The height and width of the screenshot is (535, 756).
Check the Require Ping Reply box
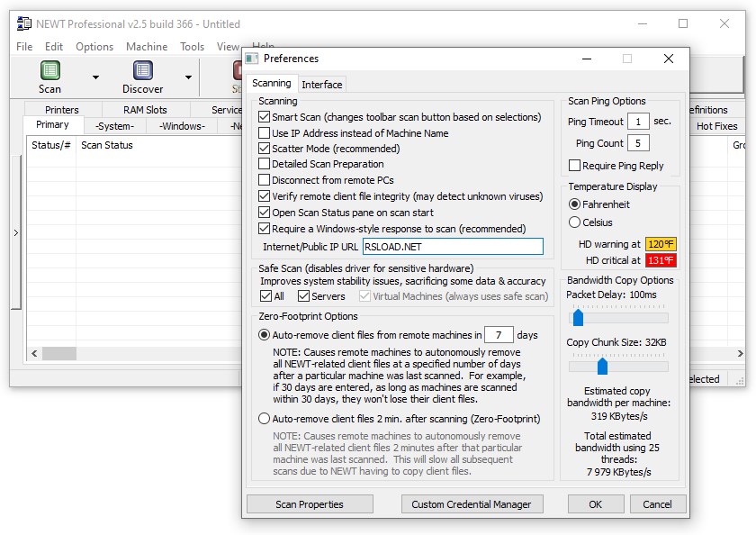[573, 165]
